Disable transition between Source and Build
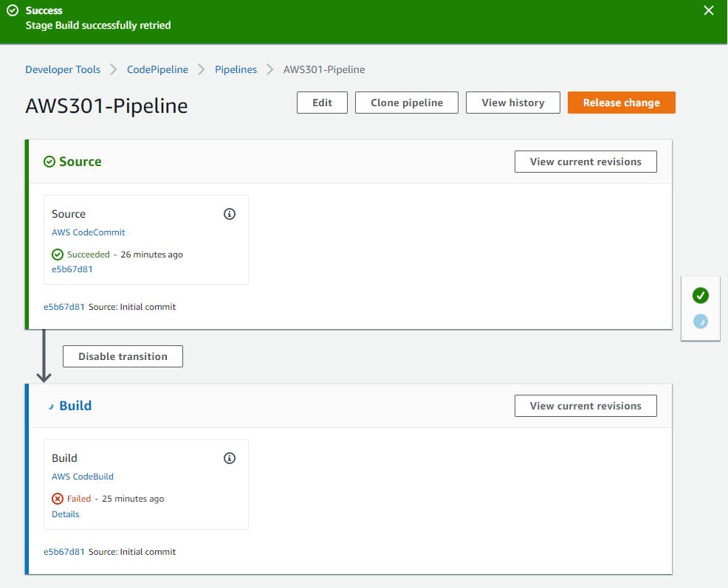The width and height of the screenshot is (728, 588). click(x=123, y=356)
